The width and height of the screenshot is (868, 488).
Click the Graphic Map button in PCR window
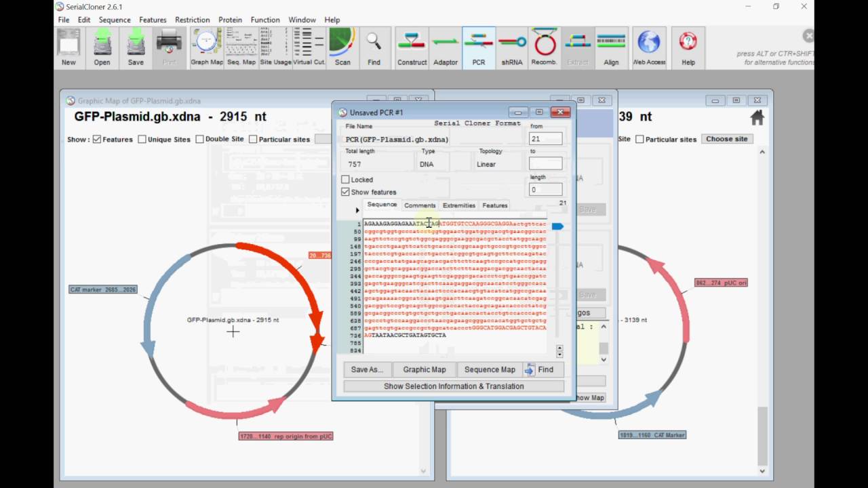(x=425, y=369)
